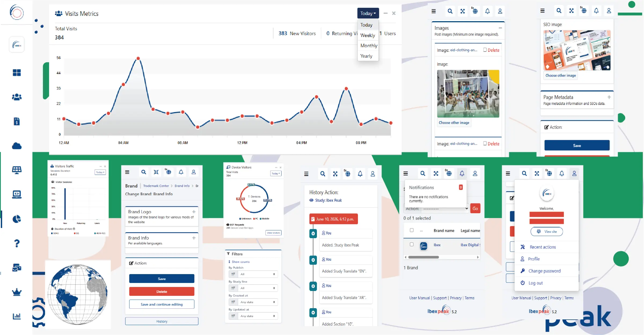Click Choose other image under the SEO image
This screenshot has width=644, height=335.
[x=561, y=75]
